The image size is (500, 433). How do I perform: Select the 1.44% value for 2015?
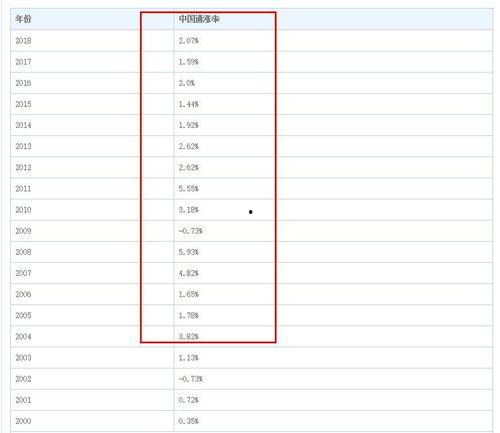[189, 104]
